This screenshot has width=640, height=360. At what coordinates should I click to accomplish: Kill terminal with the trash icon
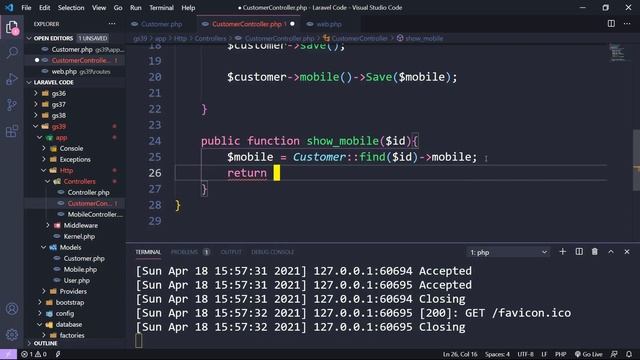pyautogui.click(x=595, y=252)
